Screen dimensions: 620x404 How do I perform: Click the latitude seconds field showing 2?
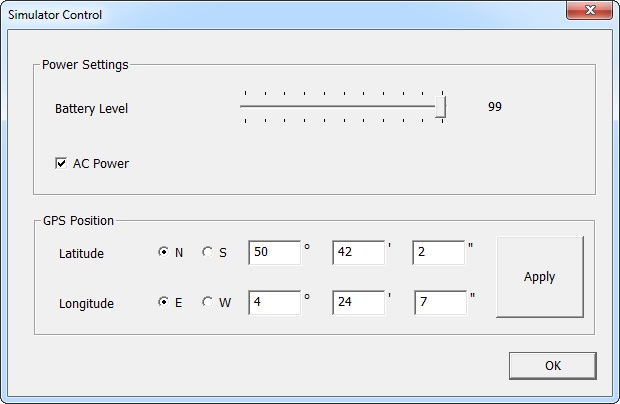click(438, 253)
